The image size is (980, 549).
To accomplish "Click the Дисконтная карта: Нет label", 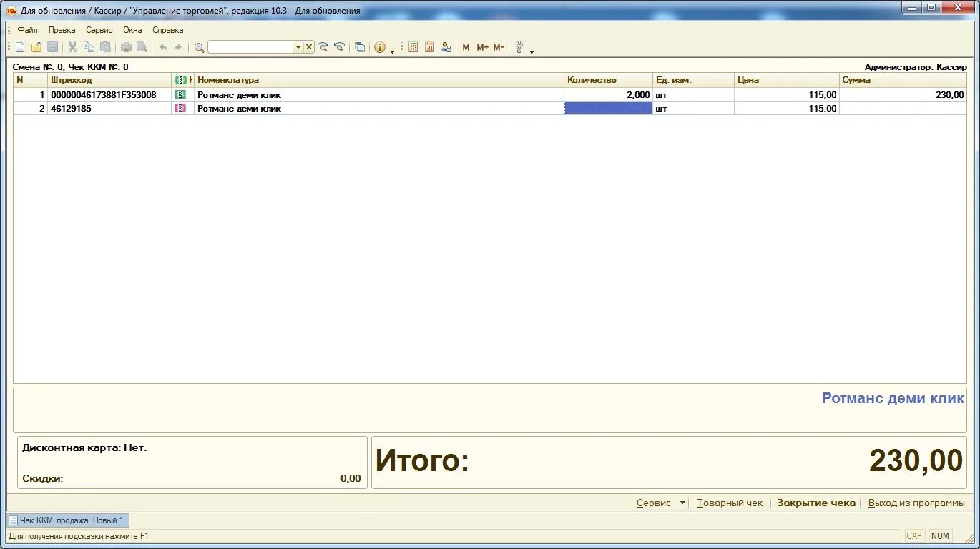I will click(x=84, y=447).
